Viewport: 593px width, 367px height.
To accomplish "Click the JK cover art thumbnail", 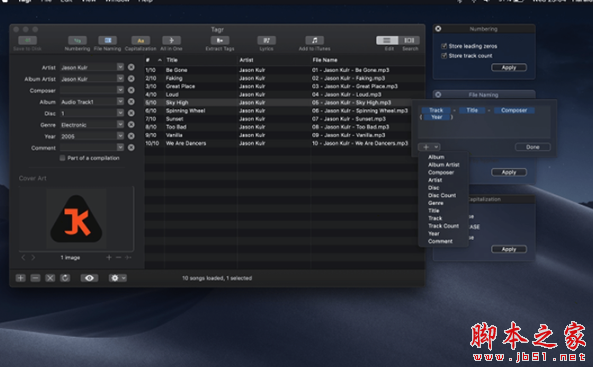I will click(x=76, y=219).
